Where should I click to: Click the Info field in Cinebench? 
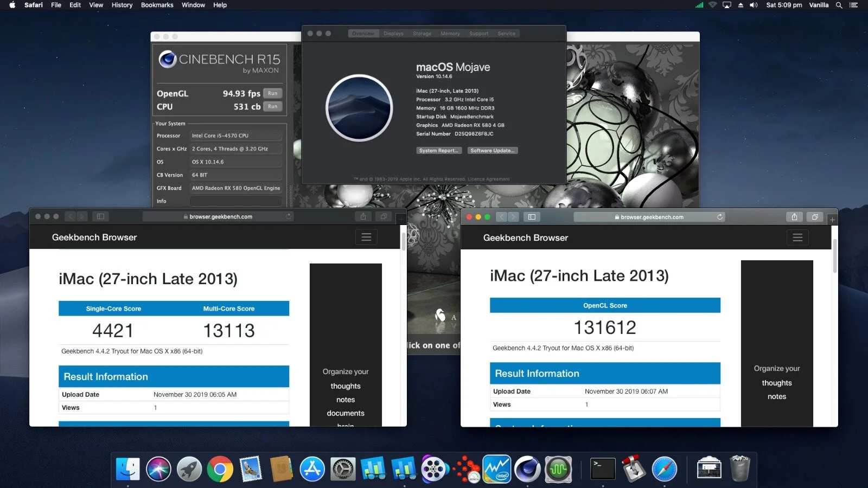235,201
